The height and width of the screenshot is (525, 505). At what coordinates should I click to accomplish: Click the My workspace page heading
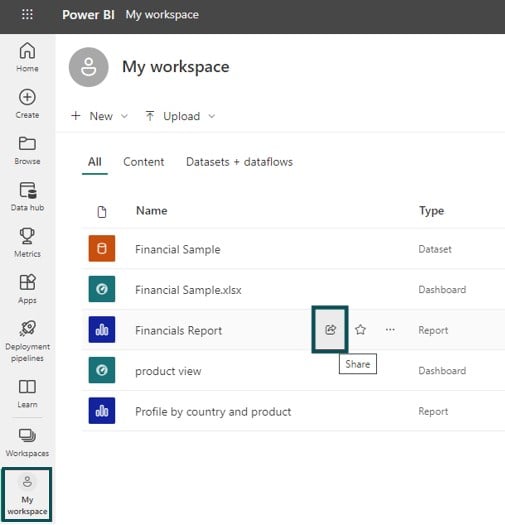click(176, 67)
